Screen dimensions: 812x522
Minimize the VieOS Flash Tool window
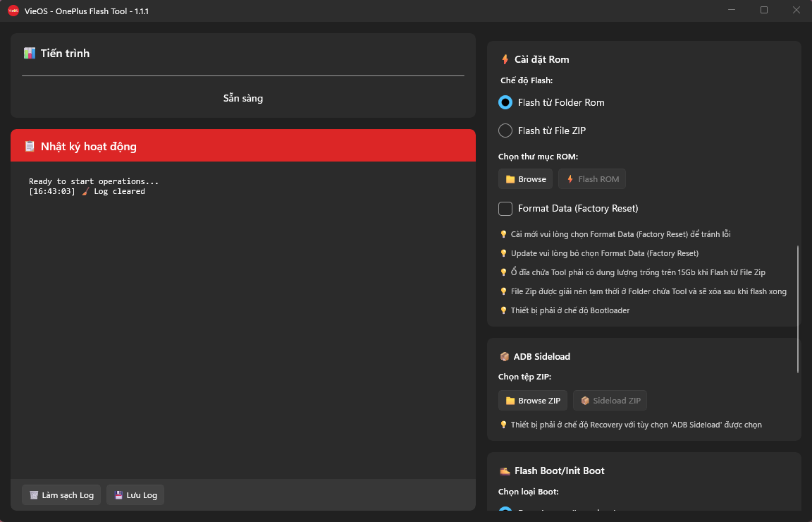tap(731, 10)
